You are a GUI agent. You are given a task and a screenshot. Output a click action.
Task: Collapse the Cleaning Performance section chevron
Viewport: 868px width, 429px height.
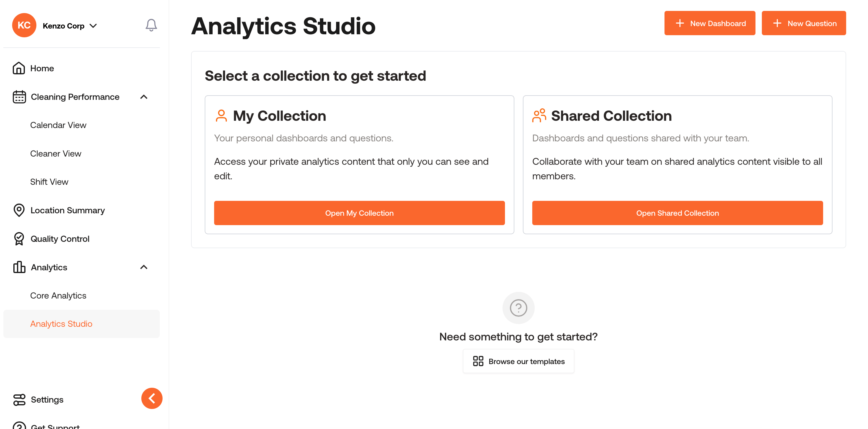coord(144,97)
